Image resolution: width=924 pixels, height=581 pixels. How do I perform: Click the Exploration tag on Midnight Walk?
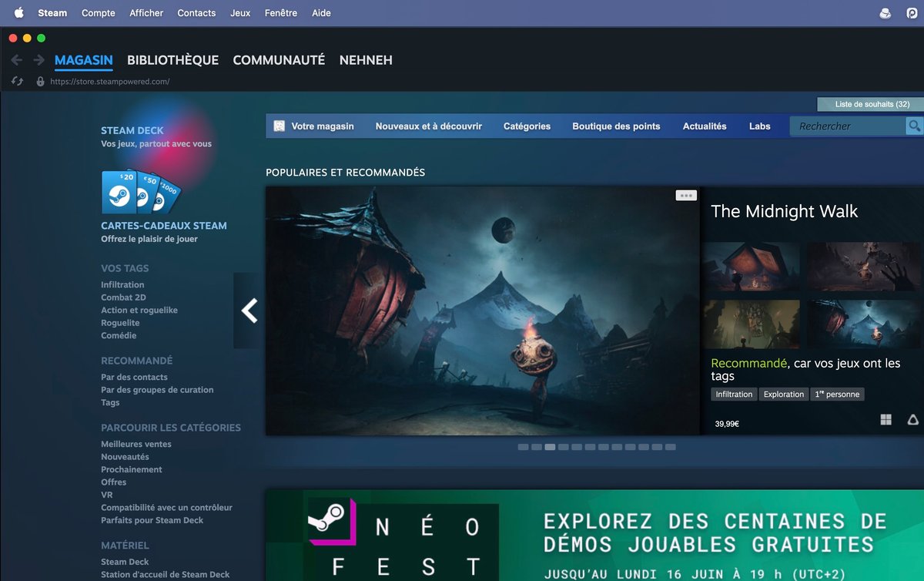(x=784, y=395)
